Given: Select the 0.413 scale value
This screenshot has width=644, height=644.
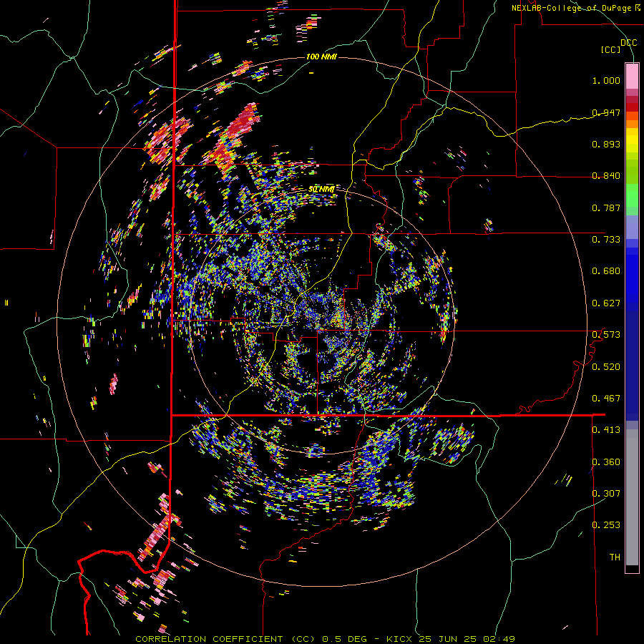Looking at the screenshot, I should click(606, 430).
